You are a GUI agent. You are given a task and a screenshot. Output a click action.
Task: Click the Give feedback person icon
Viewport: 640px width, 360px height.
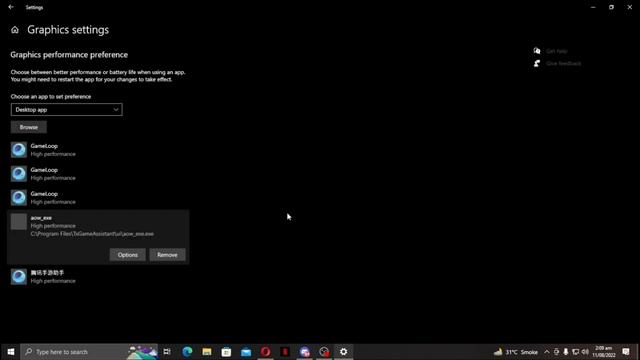tap(537, 63)
